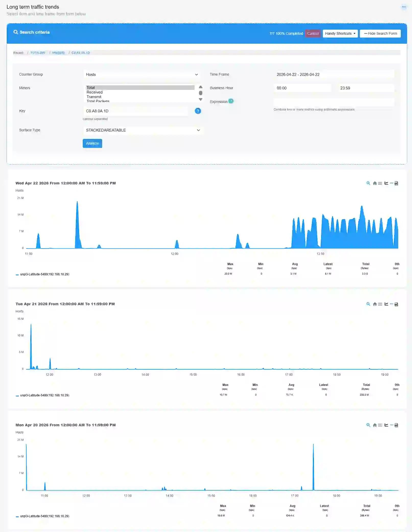Select Total in the Meters list
Viewport: 412px width, 532px height.
[140, 88]
